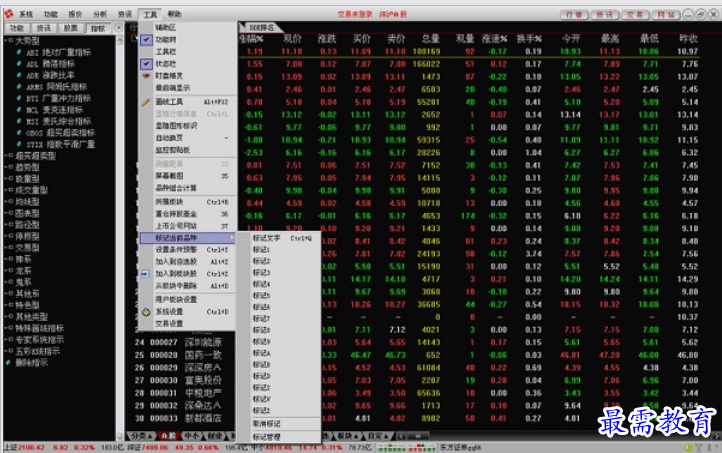This screenshot has height=453, width=722.
Task: Click the leaf icon beside ADL 腾落指标
Action: coord(19,64)
